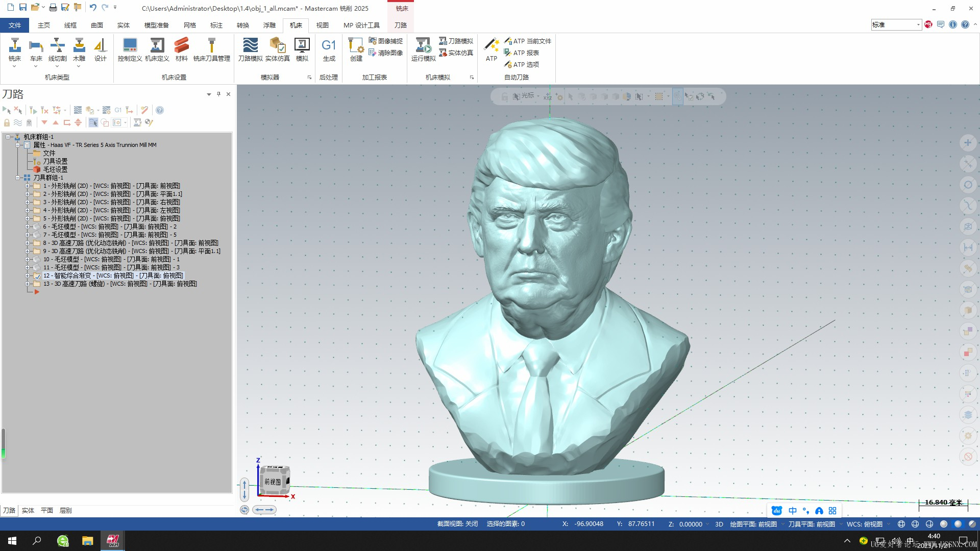Viewport: 980px width, 551px height.
Task: Toggle the toolpath lock icon in the panel toolbar
Action: [x=7, y=123]
